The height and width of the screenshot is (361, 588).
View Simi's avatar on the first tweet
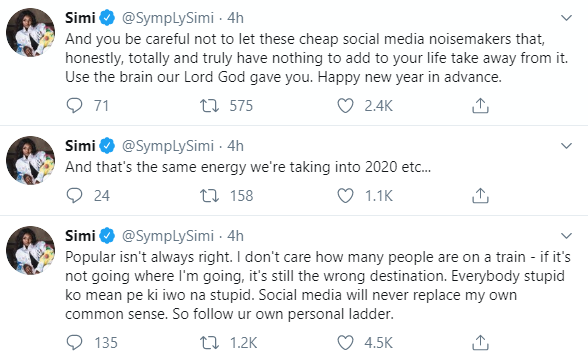[x=30, y=33]
